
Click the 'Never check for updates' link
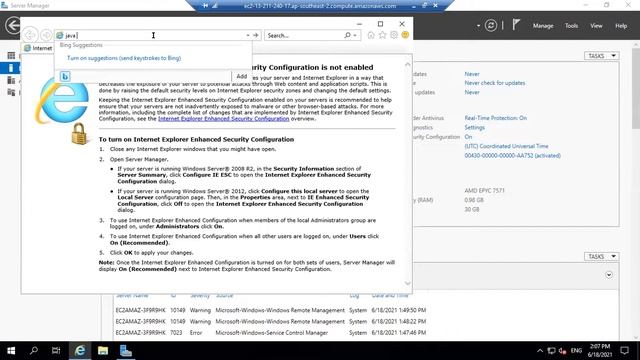495,83
